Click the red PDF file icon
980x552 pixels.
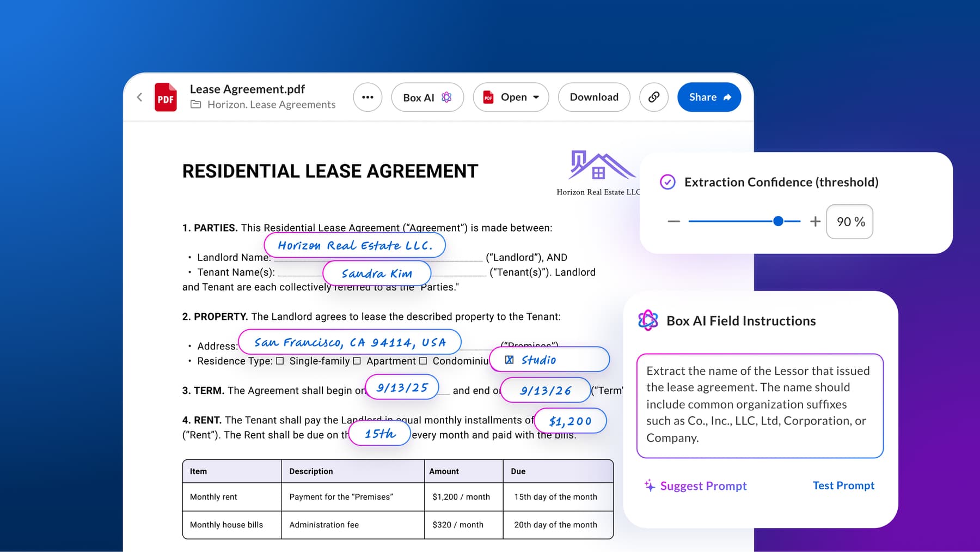point(166,98)
